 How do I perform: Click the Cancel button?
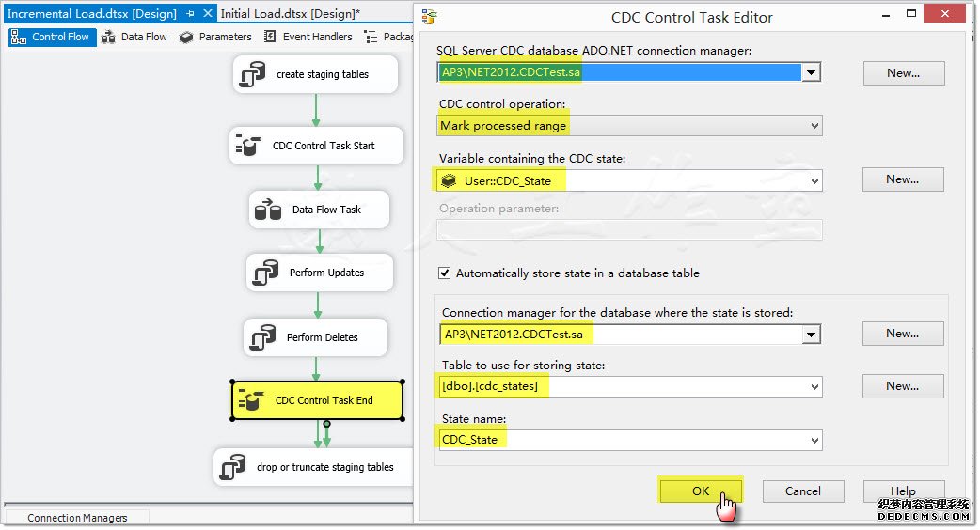point(802,491)
